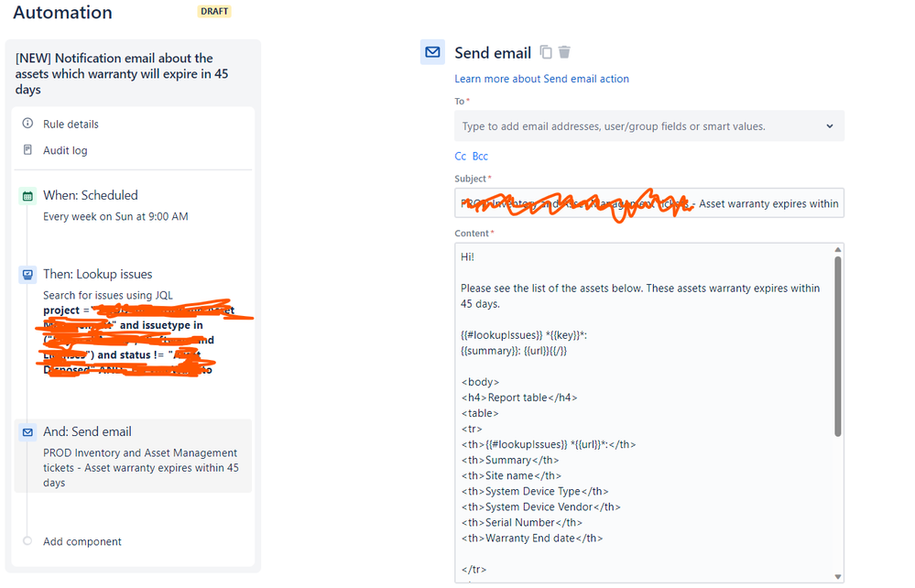Open the To recipients dropdown

click(x=829, y=125)
